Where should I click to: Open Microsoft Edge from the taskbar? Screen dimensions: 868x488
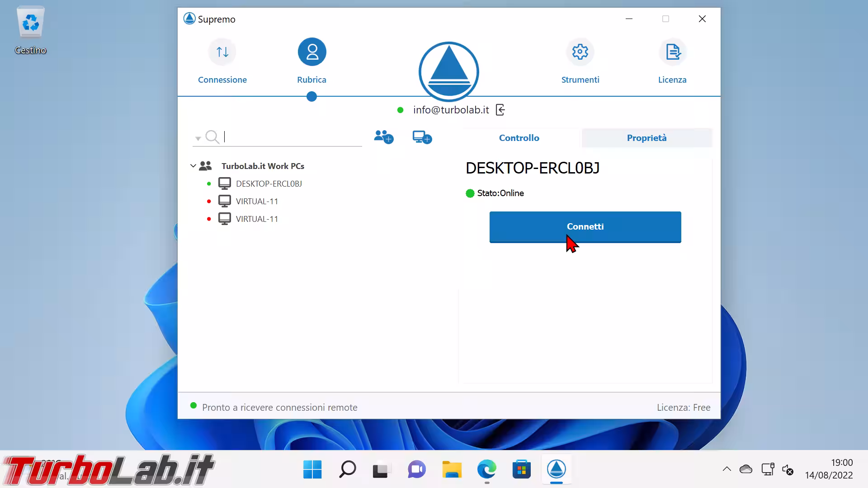pos(486,469)
